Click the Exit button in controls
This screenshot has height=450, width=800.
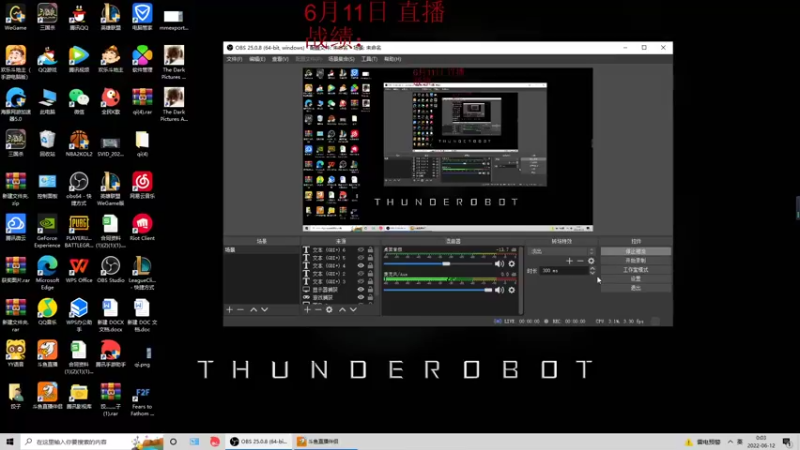pos(636,288)
